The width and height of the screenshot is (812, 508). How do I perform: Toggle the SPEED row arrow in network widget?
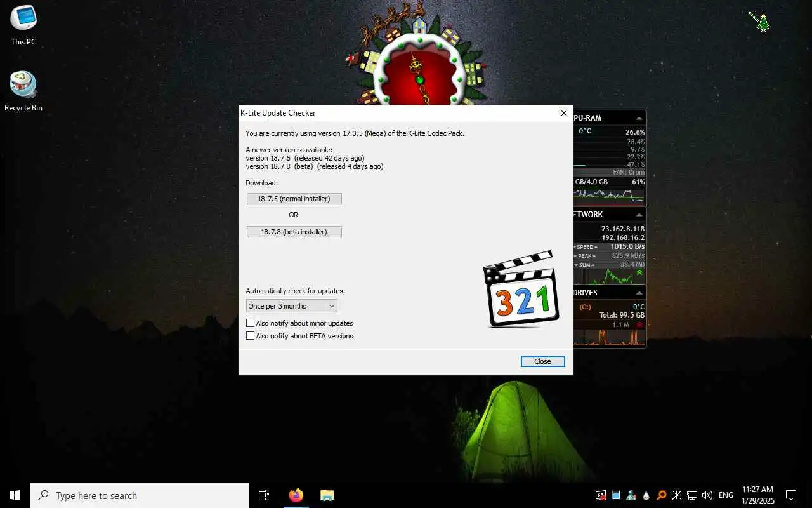pos(596,247)
